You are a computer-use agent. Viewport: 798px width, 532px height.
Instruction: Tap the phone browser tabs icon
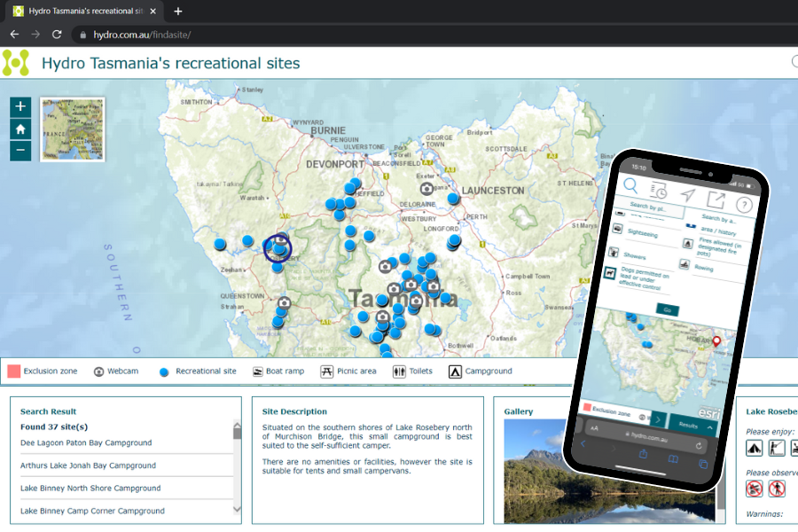[703, 464]
